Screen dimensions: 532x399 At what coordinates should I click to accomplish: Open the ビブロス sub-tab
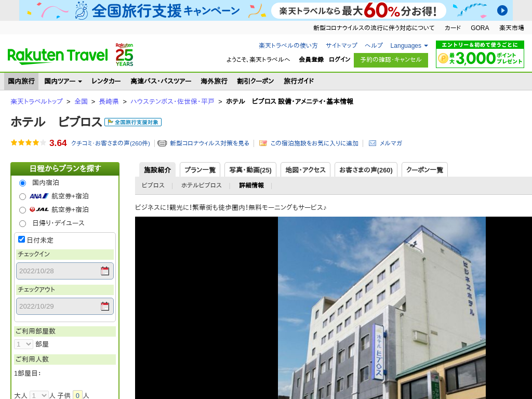[153, 185]
